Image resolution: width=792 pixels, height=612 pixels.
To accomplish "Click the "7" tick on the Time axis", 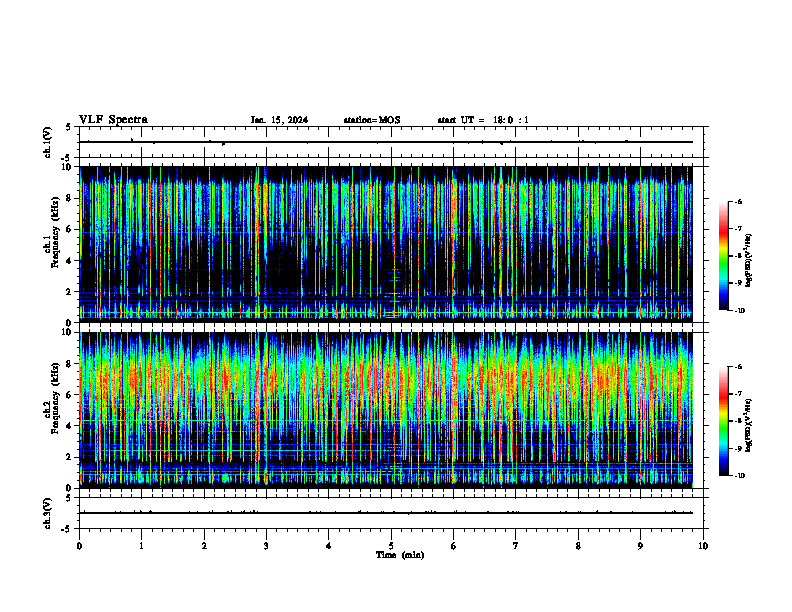I will 516,546.
